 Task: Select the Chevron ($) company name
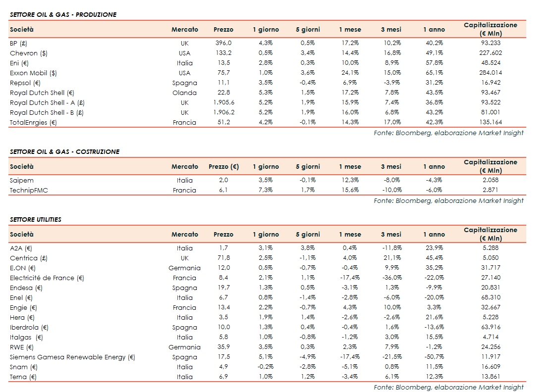tap(29, 53)
